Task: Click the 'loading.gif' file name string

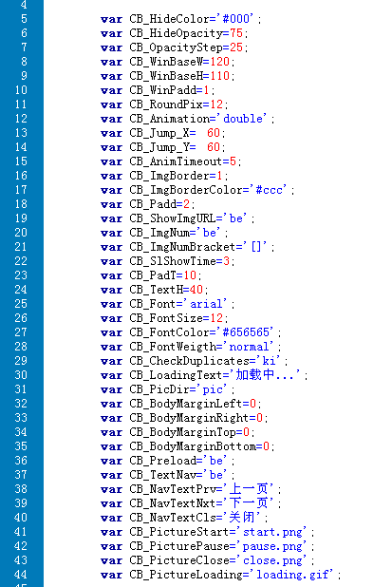Action: tap(292, 575)
